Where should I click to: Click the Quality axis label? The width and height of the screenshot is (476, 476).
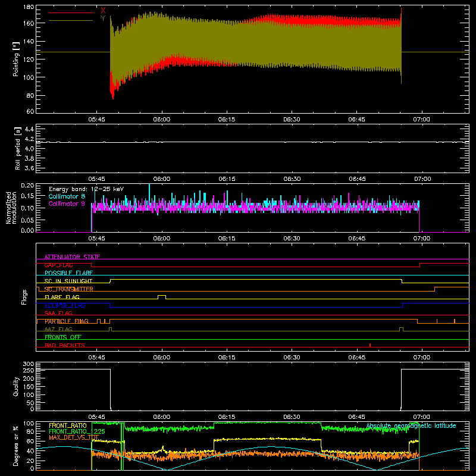16,386
